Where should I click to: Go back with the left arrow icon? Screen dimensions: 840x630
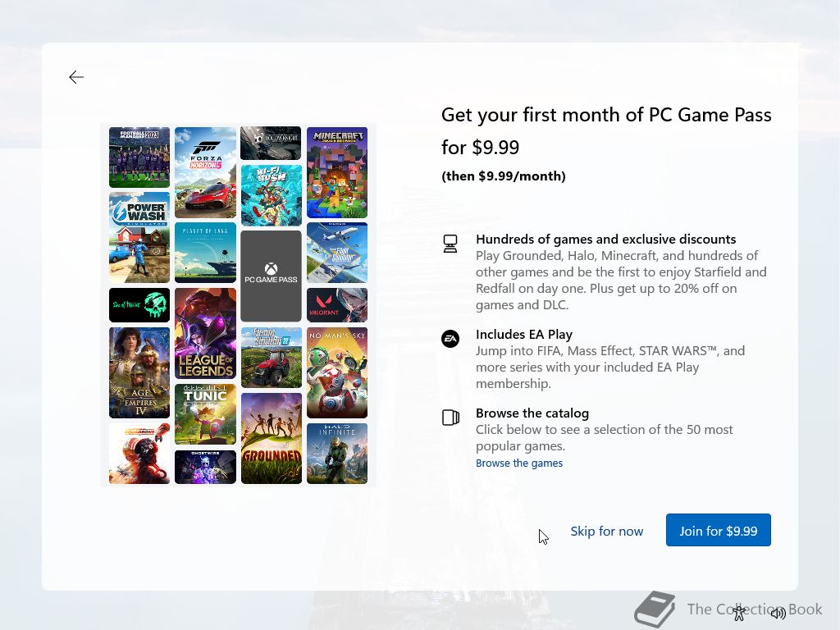click(x=76, y=77)
